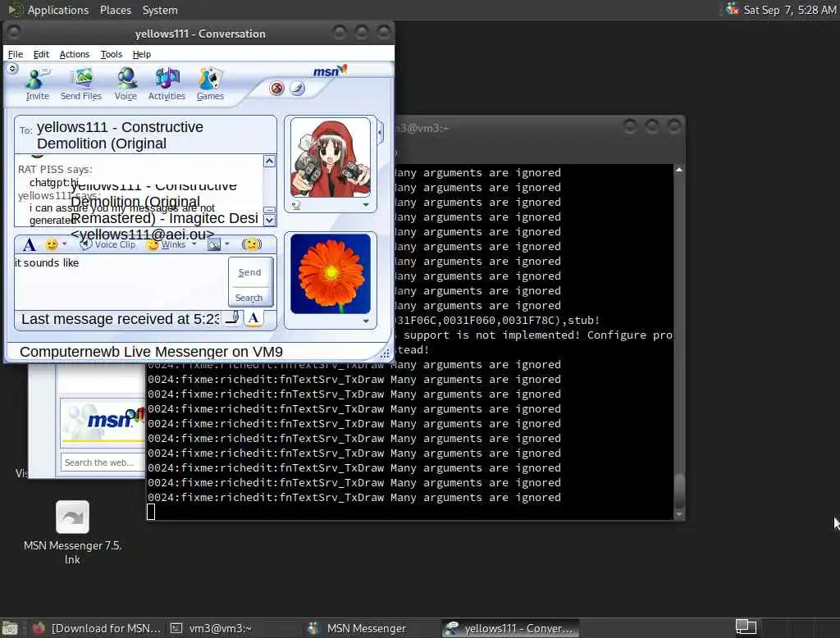840x638 pixels.
Task: Click the show desktop icon in the bottom panel
Action: (10, 628)
